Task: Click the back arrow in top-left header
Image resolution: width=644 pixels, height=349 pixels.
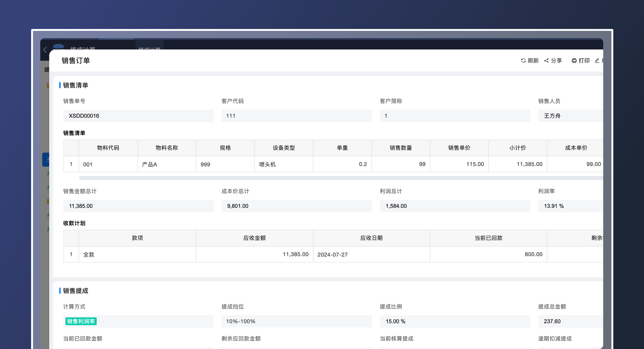Action: [x=45, y=50]
